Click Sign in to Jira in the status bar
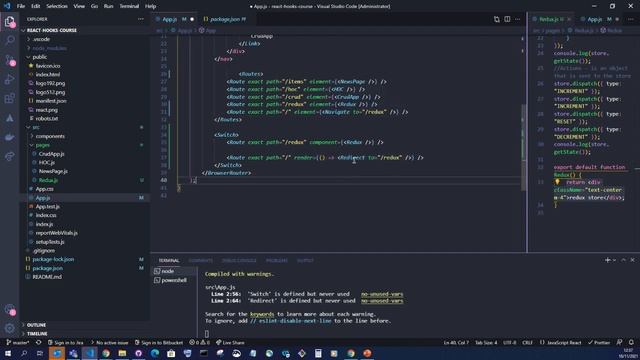 [65, 342]
